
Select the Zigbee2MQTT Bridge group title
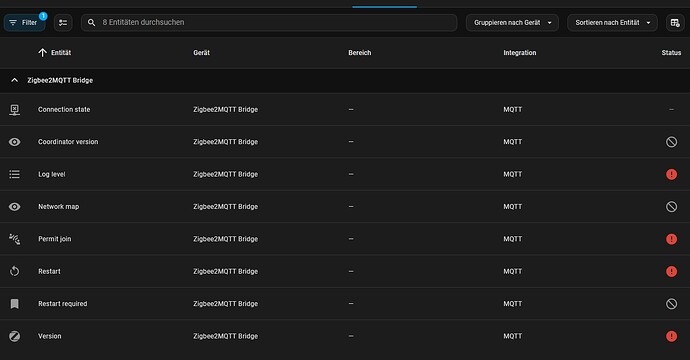[x=60, y=81]
